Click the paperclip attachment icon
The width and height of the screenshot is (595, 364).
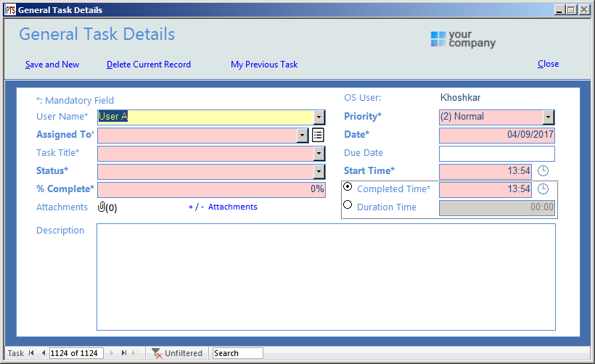pyautogui.click(x=102, y=207)
